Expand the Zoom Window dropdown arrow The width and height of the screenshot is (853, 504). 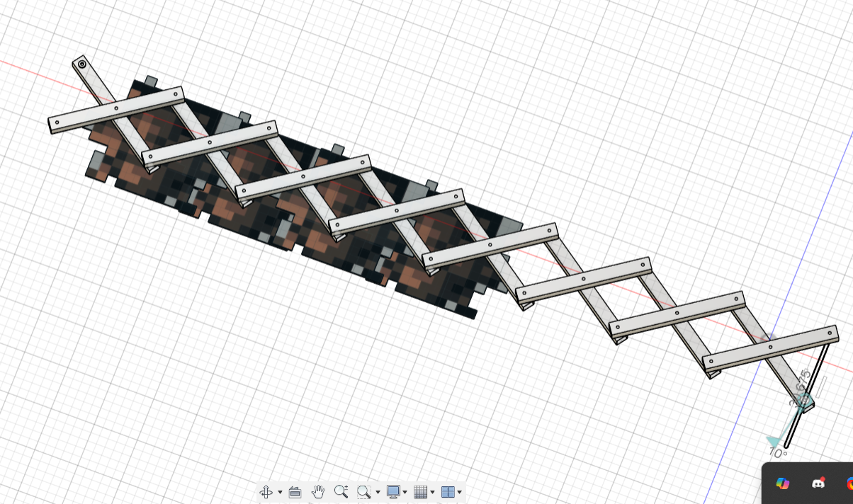(378, 493)
